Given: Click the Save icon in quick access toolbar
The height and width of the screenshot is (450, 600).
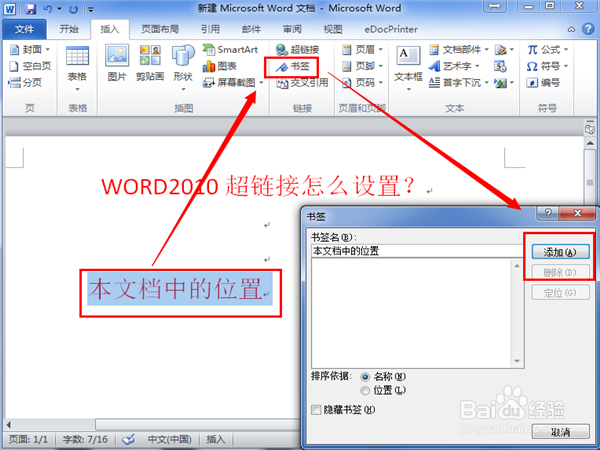Looking at the screenshot, I should tap(30, 9).
